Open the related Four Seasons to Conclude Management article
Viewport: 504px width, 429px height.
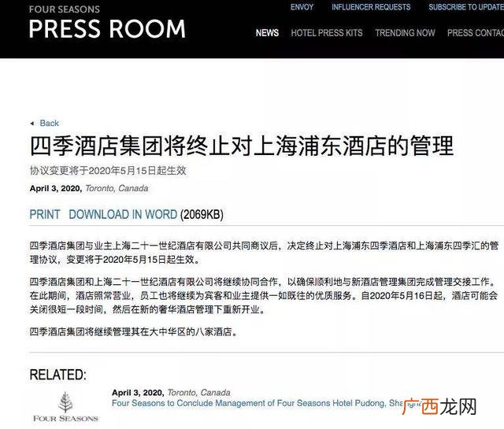[267, 403]
